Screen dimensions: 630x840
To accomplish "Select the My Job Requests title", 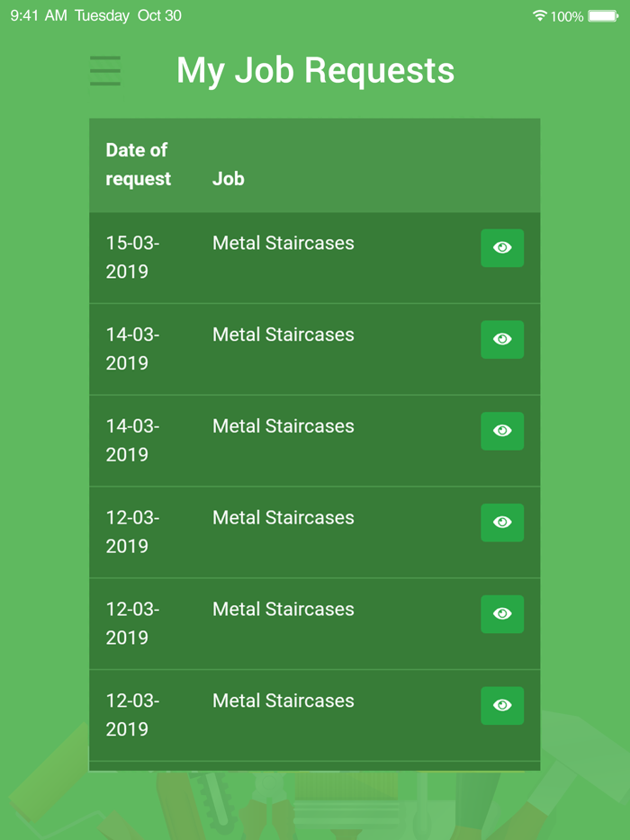I will pos(315,70).
